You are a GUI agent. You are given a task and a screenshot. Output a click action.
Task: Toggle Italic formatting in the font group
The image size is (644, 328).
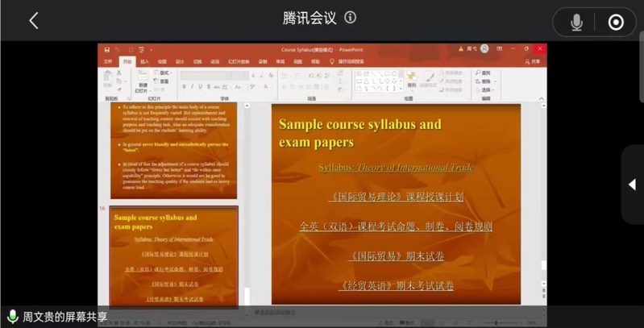click(x=193, y=87)
